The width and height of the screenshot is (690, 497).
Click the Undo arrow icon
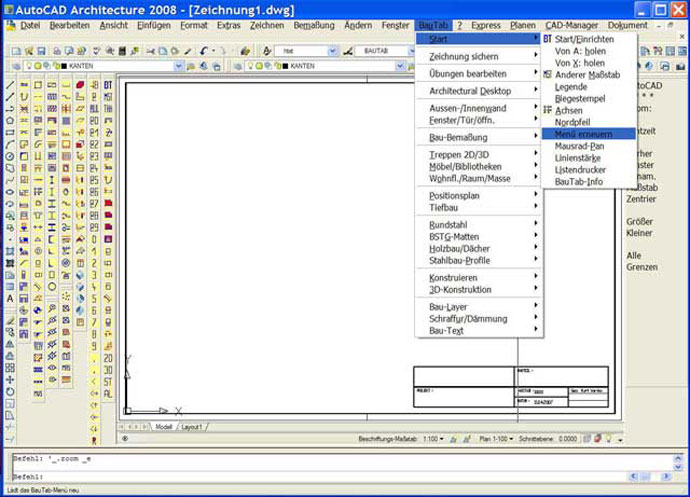coord(203,51)
